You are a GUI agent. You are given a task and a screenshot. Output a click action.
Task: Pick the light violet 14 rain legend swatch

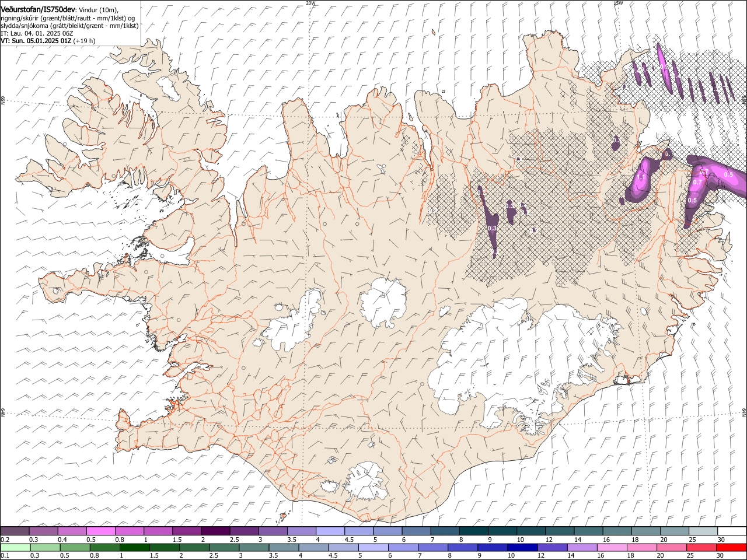click(x=581, y=547)
